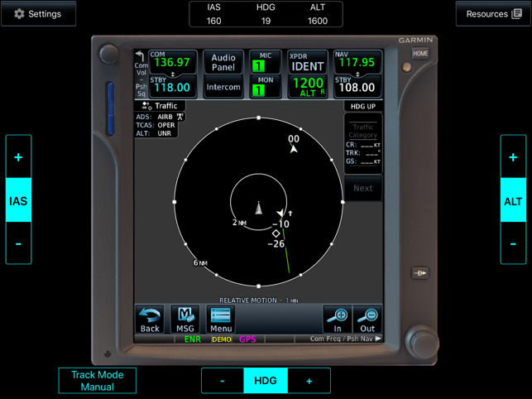
Task: Open the Audio Panel
Action: 223,62
